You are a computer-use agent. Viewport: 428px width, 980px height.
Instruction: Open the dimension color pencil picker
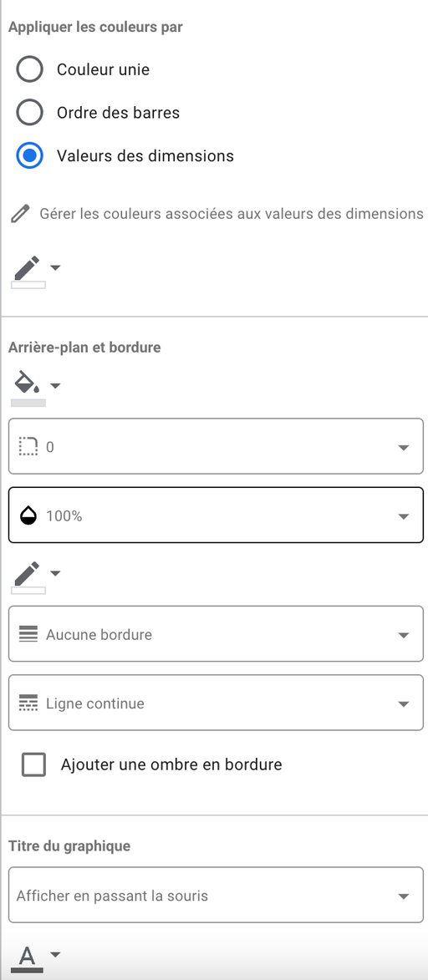pyautogui.click(x=36, y=272)
